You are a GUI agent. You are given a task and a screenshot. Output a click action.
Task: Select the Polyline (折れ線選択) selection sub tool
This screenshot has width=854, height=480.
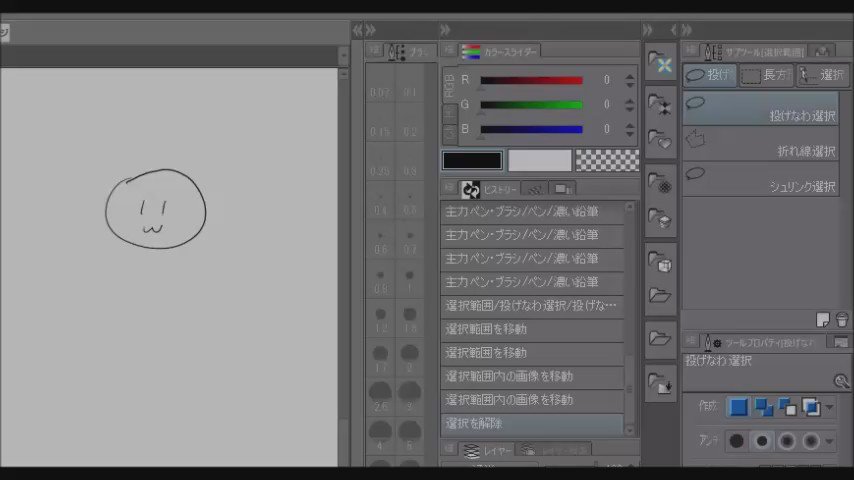click(x=760, y=144)
